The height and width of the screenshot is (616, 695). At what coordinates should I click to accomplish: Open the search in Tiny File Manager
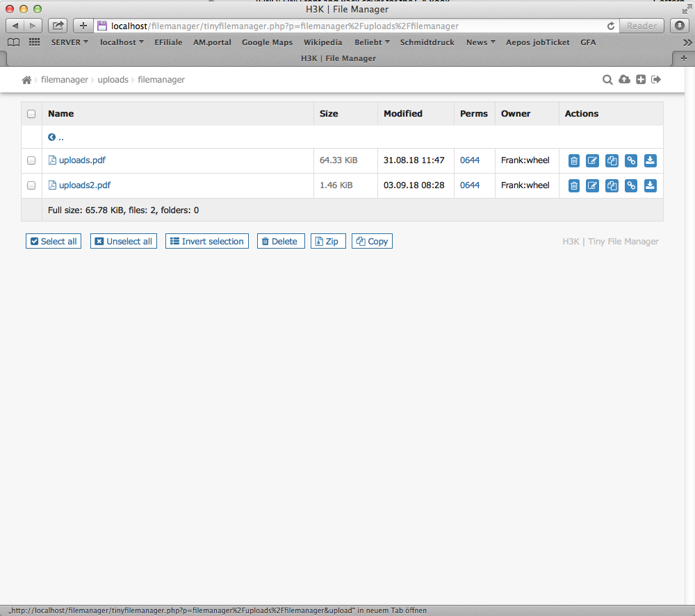(x=607, y=79)
